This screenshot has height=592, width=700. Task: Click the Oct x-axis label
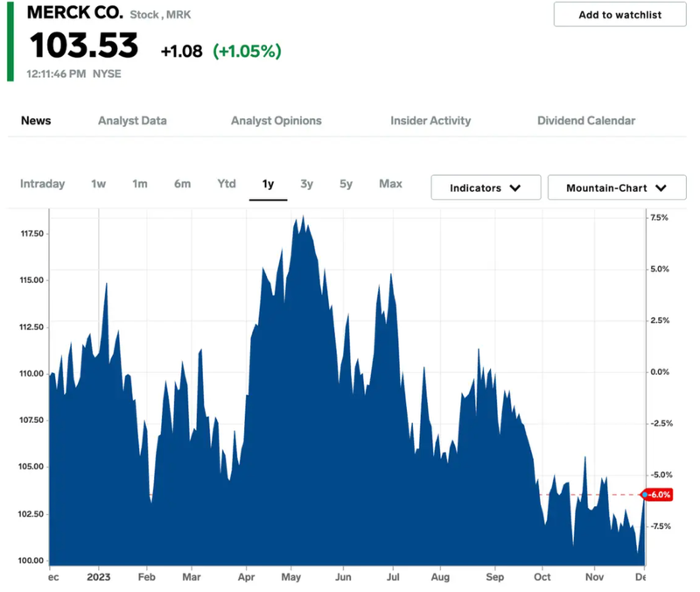click(542, 577)
